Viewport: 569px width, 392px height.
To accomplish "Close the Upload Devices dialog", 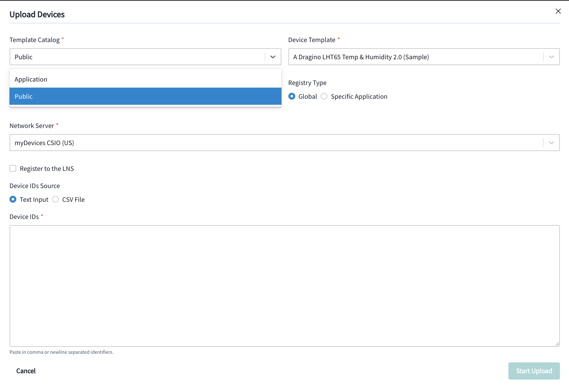I will [x=558, y=11].
